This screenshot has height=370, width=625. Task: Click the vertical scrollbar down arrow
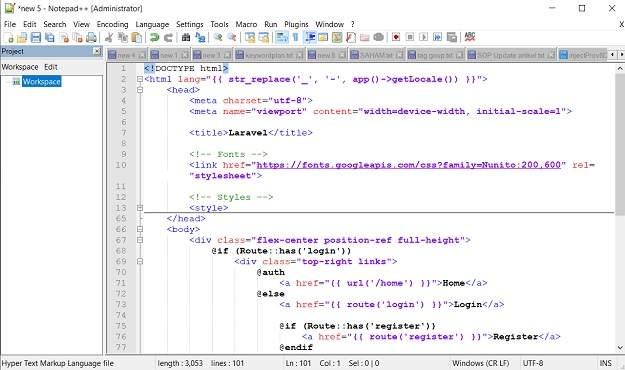620,348
